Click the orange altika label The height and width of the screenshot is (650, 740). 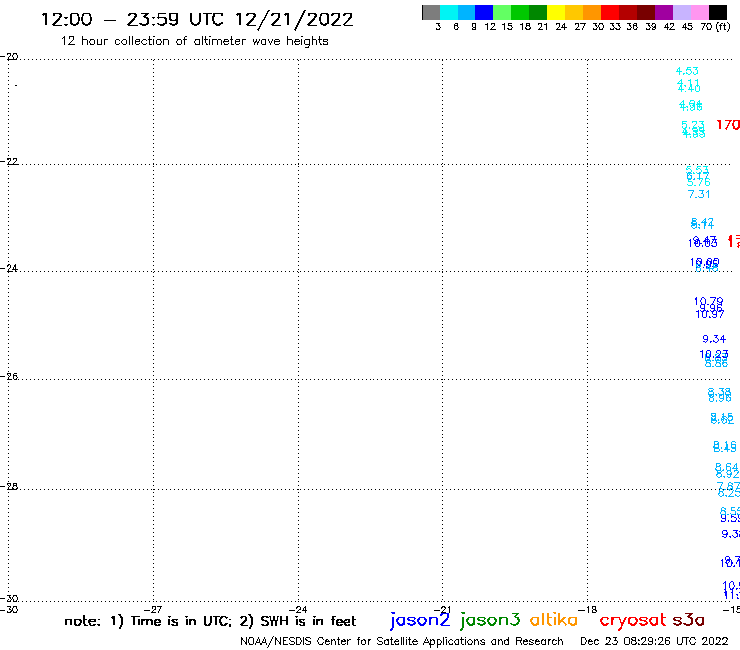click(553, 620)
